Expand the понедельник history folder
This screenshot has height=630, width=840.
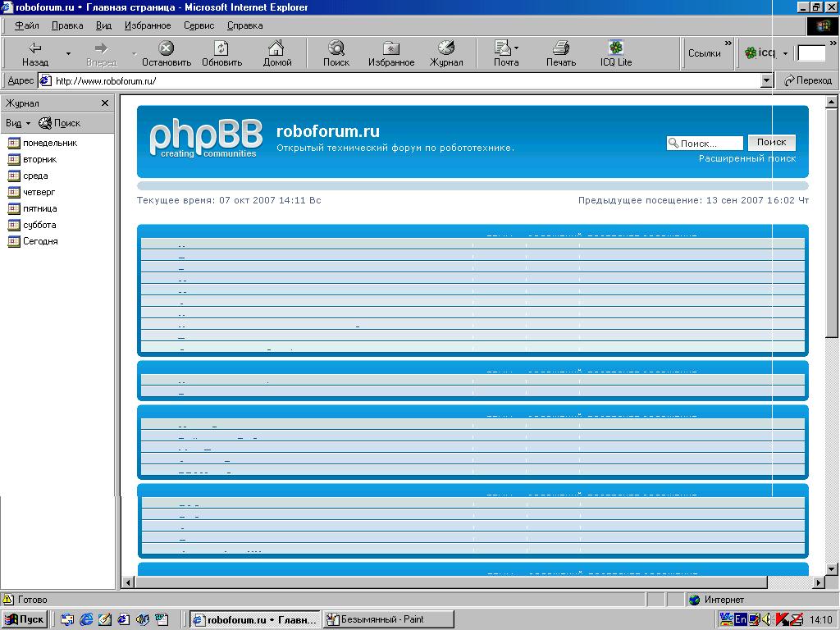[x=49, y=143]
